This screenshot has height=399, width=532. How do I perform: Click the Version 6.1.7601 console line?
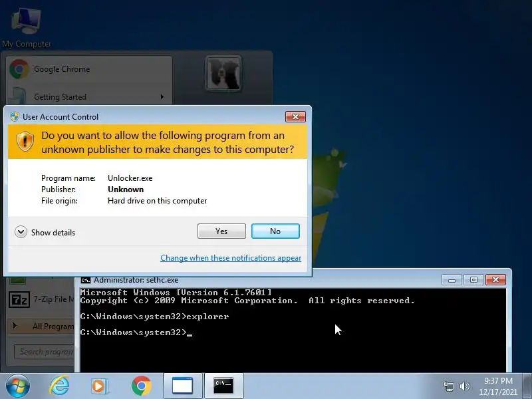coord(176,292)
